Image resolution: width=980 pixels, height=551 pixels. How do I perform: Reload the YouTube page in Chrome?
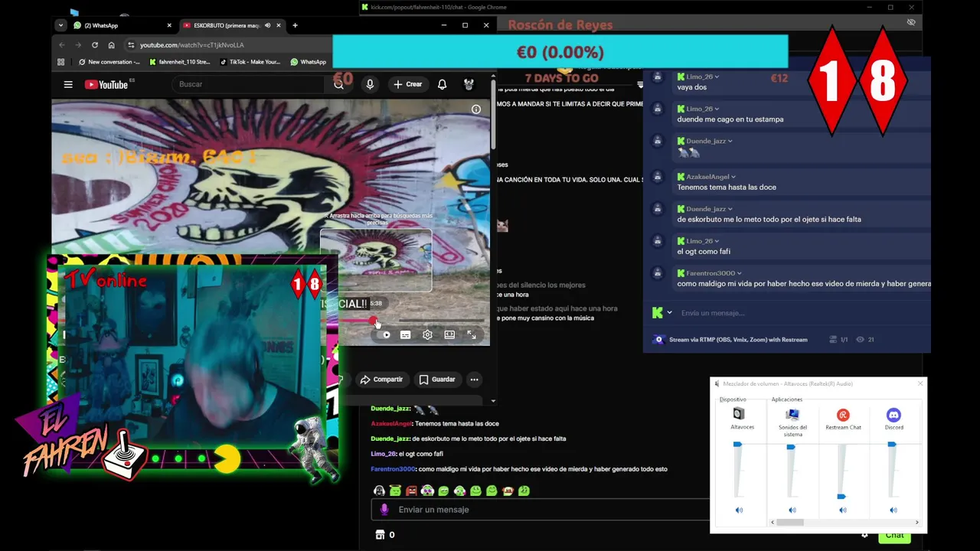[95, 45]
